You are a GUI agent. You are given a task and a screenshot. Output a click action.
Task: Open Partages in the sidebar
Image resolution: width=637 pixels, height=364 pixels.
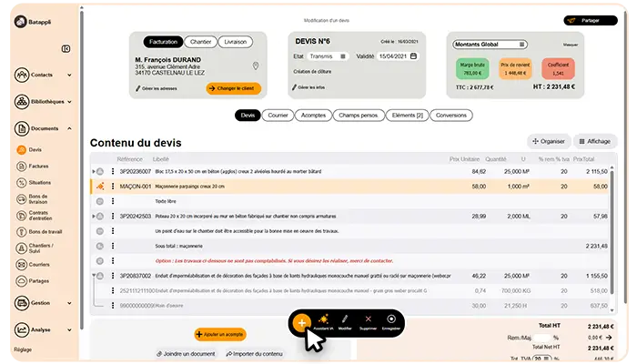tap(33, 281)
